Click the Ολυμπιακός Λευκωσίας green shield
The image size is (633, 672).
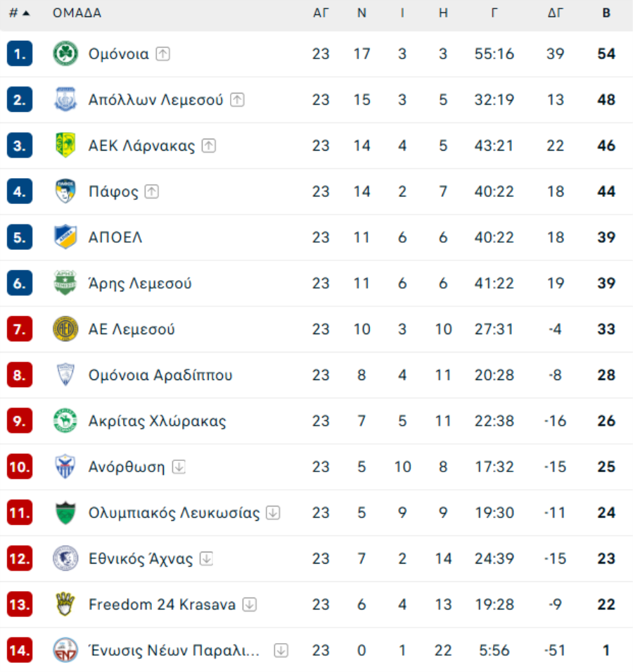click(65, 513)
